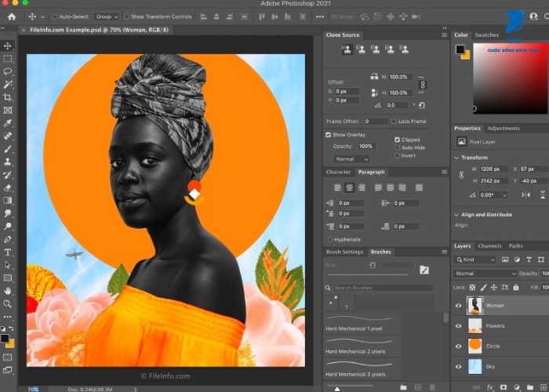The image size is (549, 392).
Task: Select the Gradient tool
Action: coord(7,201)
